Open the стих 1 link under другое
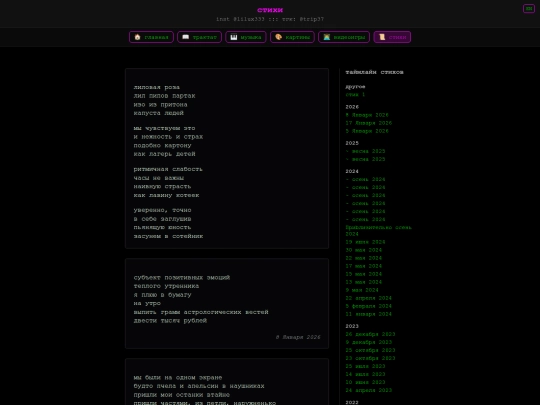Viewport: 540px width, 405px height. (x=355, y=94)
